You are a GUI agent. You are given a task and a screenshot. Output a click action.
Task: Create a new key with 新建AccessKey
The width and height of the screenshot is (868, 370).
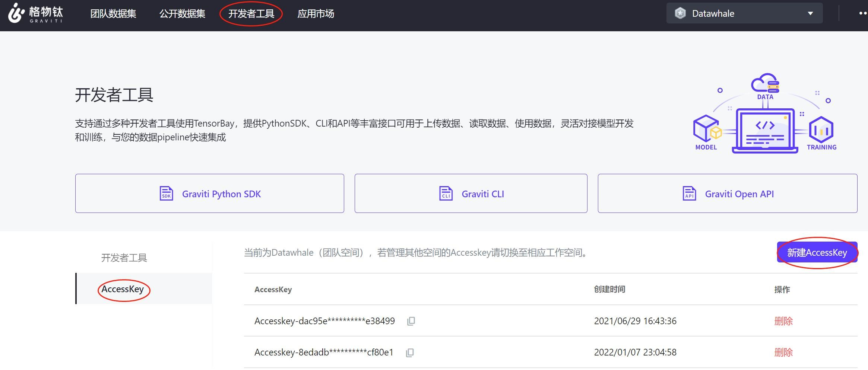click(x=817, y=252)
